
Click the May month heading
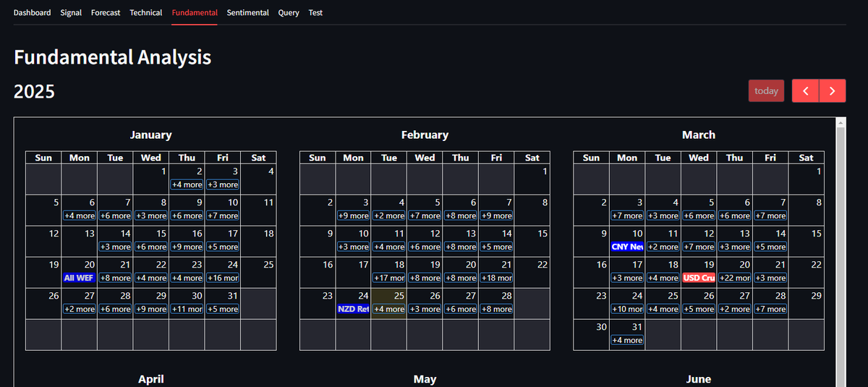(x=425, y=379)
